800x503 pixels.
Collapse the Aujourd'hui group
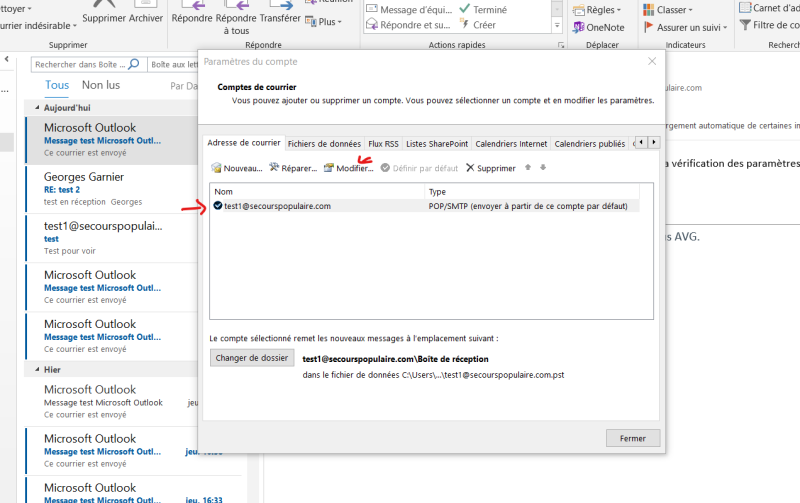tap(37, 108)
